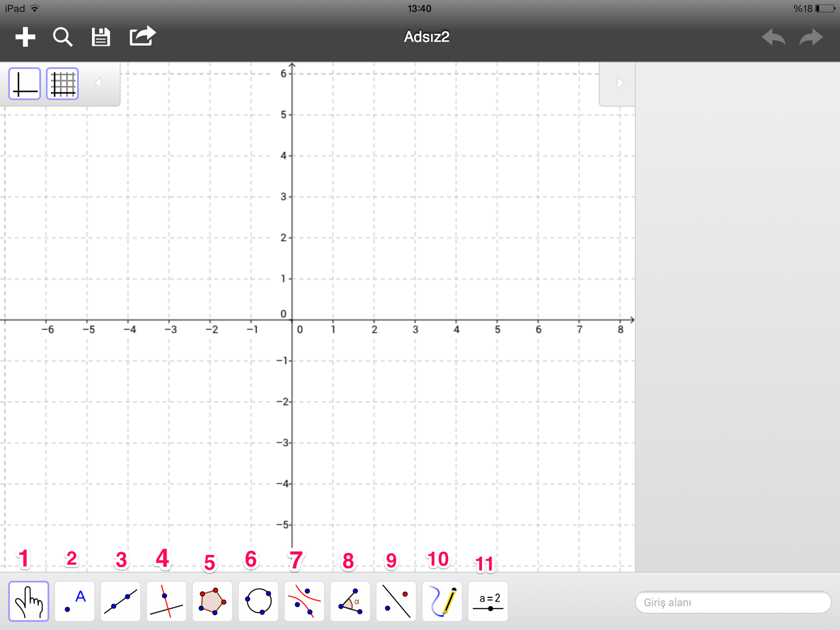
Task: Tap the share/export icon
Action: pyautogui.click(x=143, y=36)
